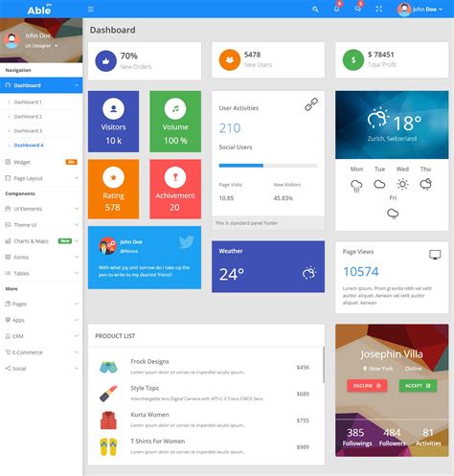This screenshot has height=476, width=454.
Task: Click the Social Users progress bar
Action: [268, 166]
